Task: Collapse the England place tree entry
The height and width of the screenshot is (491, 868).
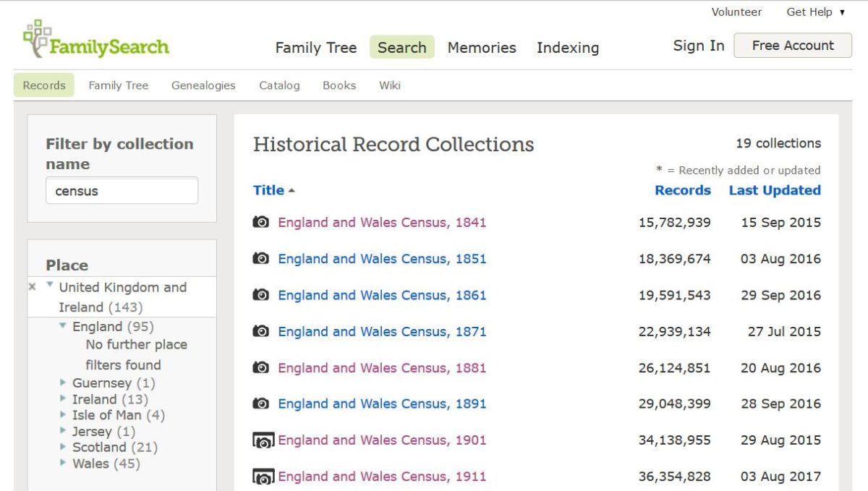Action: pyautogui.click(x=61, y=326)
